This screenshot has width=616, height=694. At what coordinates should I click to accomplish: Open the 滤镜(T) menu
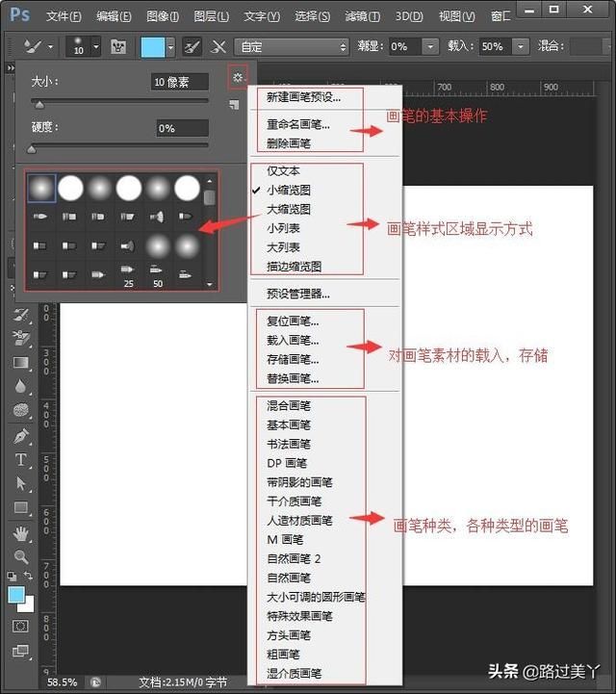click(363, 16)
